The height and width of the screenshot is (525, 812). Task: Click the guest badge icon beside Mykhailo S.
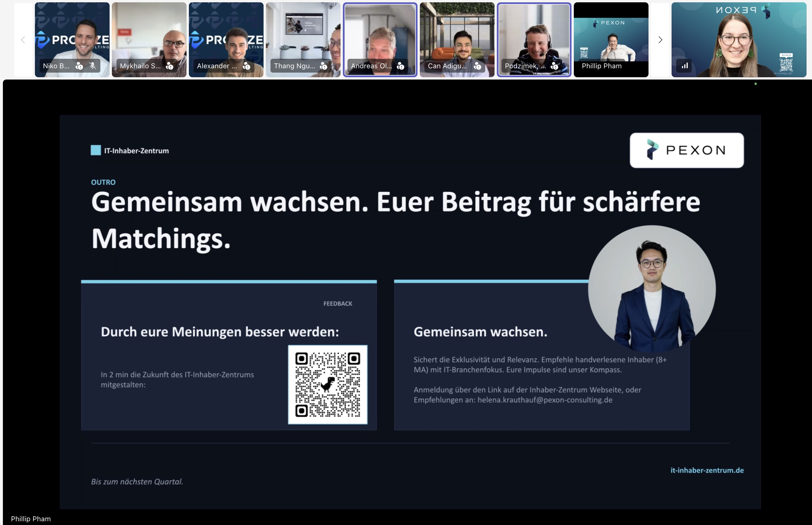pos(170,66)
